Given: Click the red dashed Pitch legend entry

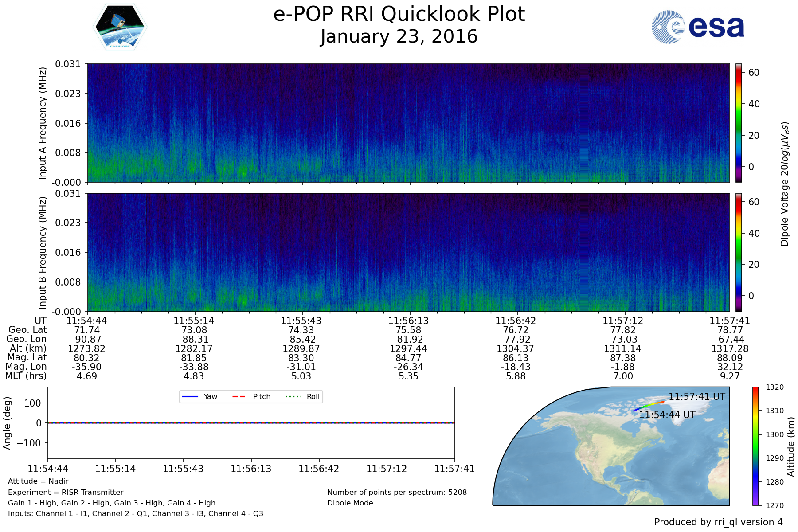Looking at the screenshot, I should coord(239,396).
